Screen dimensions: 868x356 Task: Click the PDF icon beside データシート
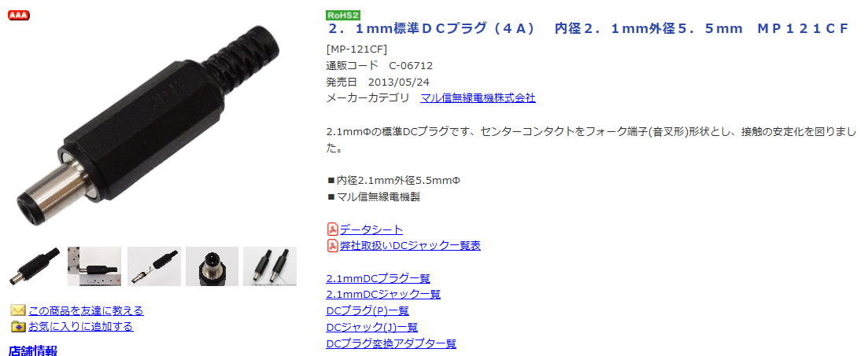332,229
